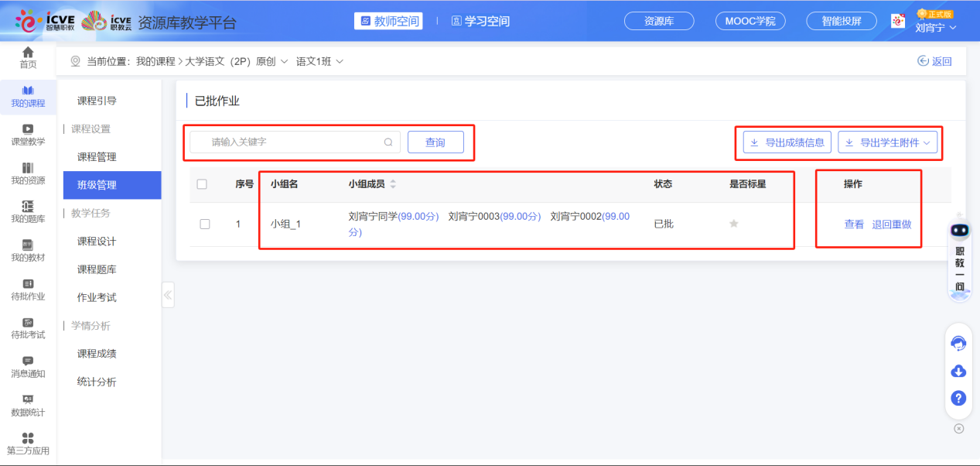Select 数据统计 in the left sidebar
The width and height of the screenshot is (980, 466).
point(28,404)
